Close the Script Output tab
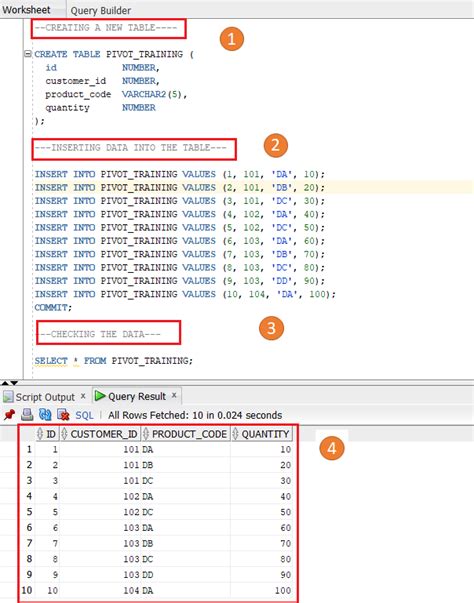 [83, 396]
